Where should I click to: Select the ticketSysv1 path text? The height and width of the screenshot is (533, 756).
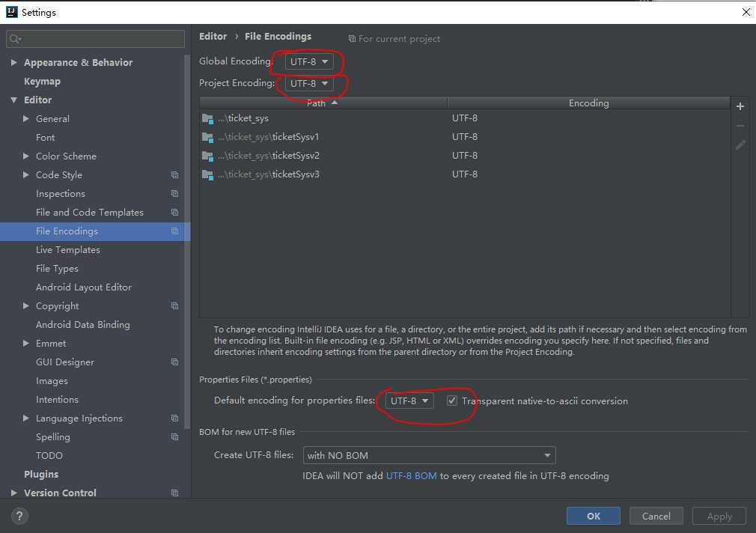pyautogui.click(x=269, y=137)
